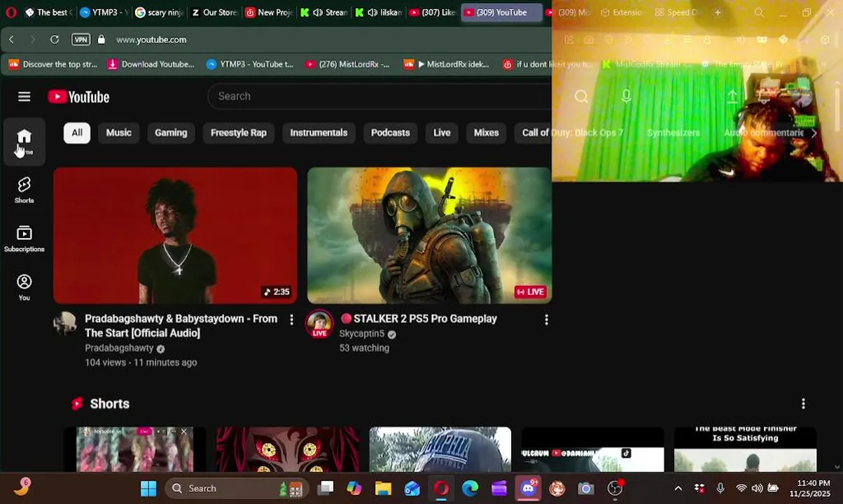
Task: Open YouTube hamburger guide menu
Action: tap(25, 97)
